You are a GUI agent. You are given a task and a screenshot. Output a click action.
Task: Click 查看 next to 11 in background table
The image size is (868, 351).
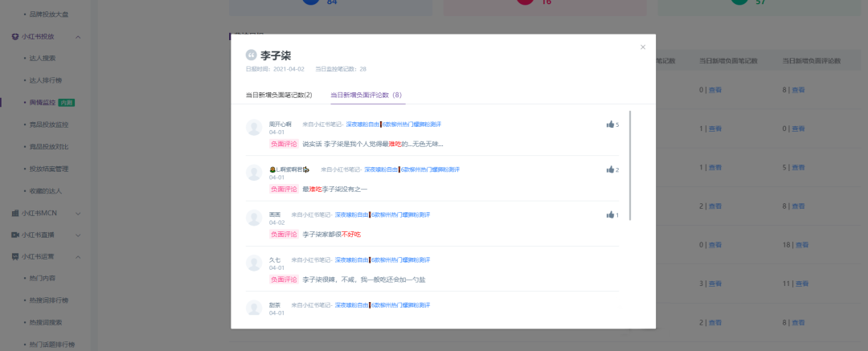pos(802,284)
